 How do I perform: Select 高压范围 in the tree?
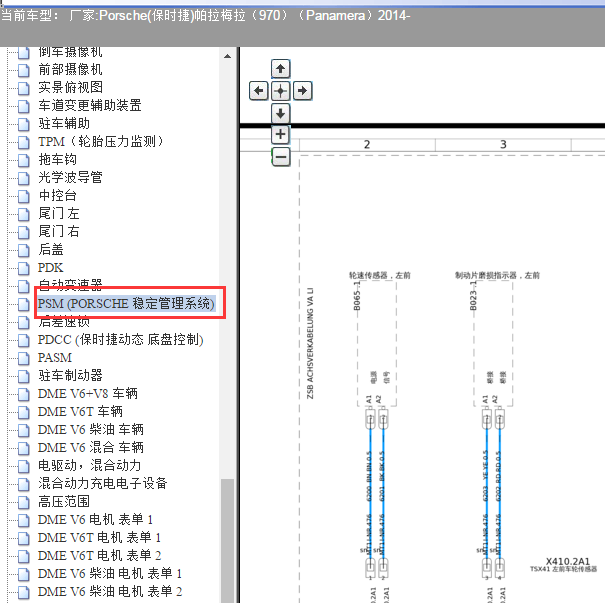tap(64, 502)
